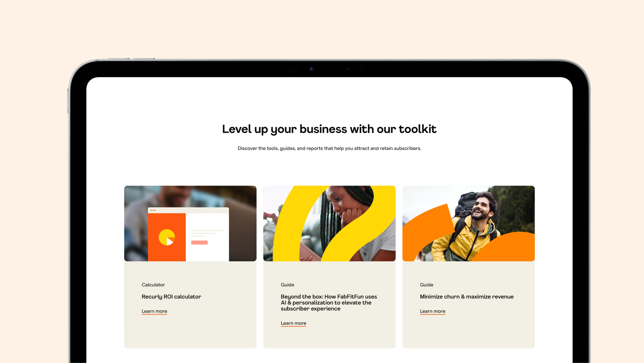The width and height of the screenshot is (644, 363).
Task: Click the gray text lines in mockup window
Action: click(x=207, y=233)
